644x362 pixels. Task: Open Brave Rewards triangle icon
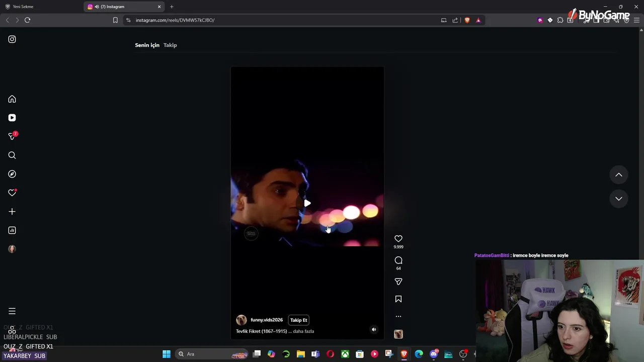478,20
